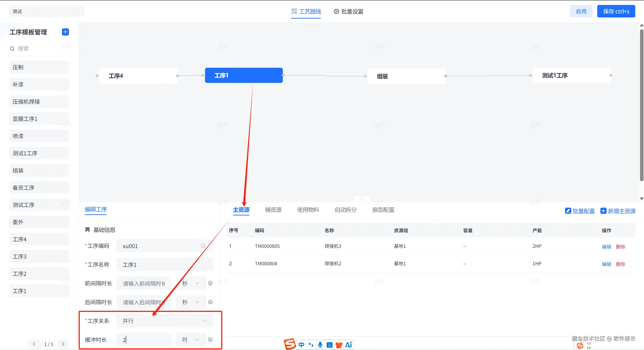The width and height of the screenshot is (644, 350).
Task: Click help icon next to 后间隔时长
Action: coord(211,302)
